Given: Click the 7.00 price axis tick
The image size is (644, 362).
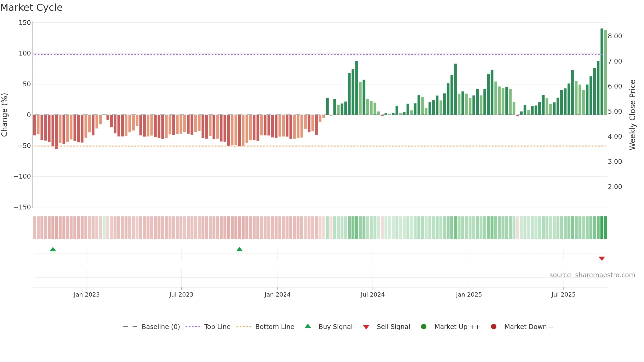Looking at the screenshot, I should click(x=615, y=61).
